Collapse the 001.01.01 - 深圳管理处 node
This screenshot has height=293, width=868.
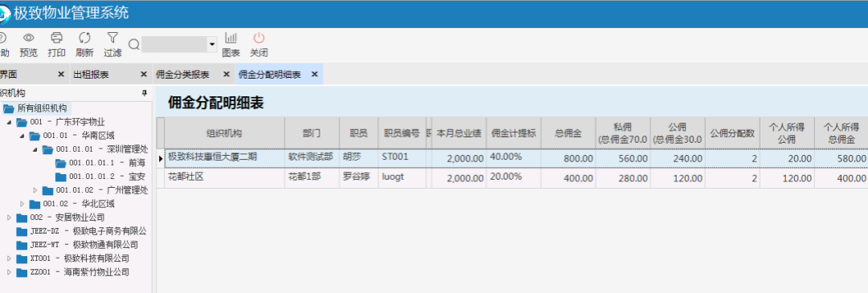click(x=35, y=149)
